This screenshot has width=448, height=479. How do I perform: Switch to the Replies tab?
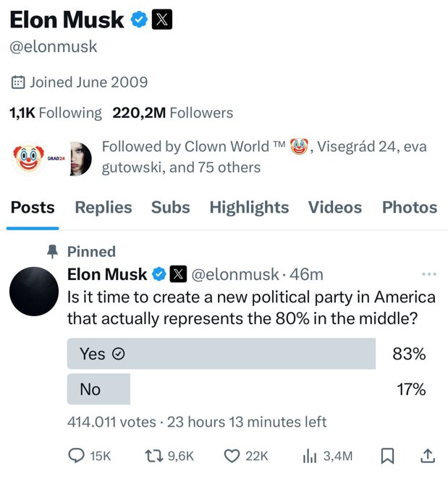[103, 208]
